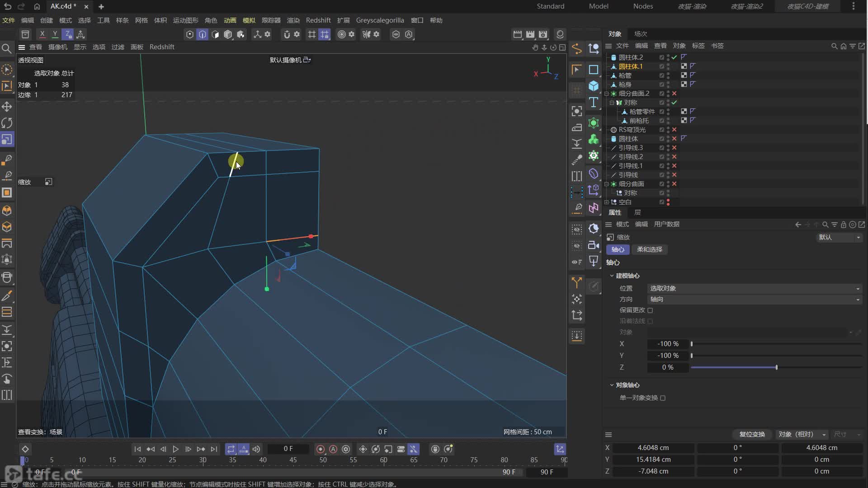Click the viewport search magnifier icon
The width and height of the screenshot is (868, 488).
pos(6,48)
